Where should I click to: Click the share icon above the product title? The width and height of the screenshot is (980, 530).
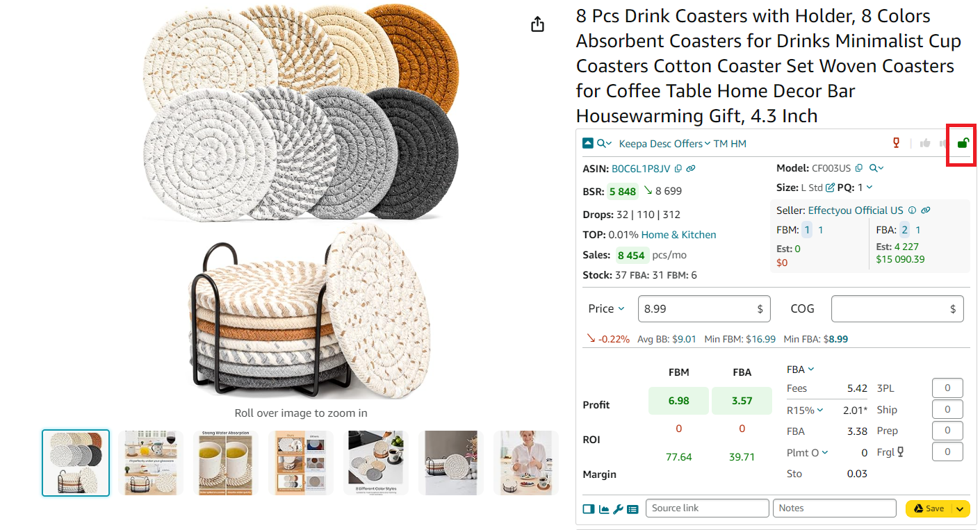point(537,24)
